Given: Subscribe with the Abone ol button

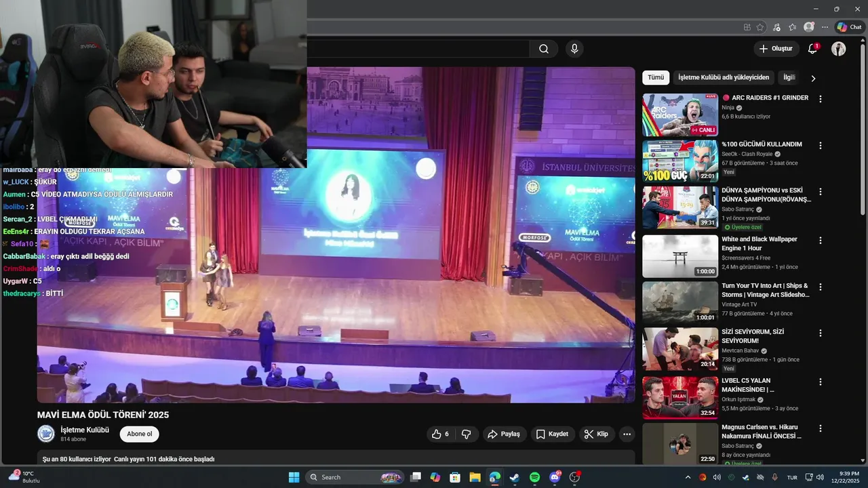Looking at the screenshot, I should 140,434.
